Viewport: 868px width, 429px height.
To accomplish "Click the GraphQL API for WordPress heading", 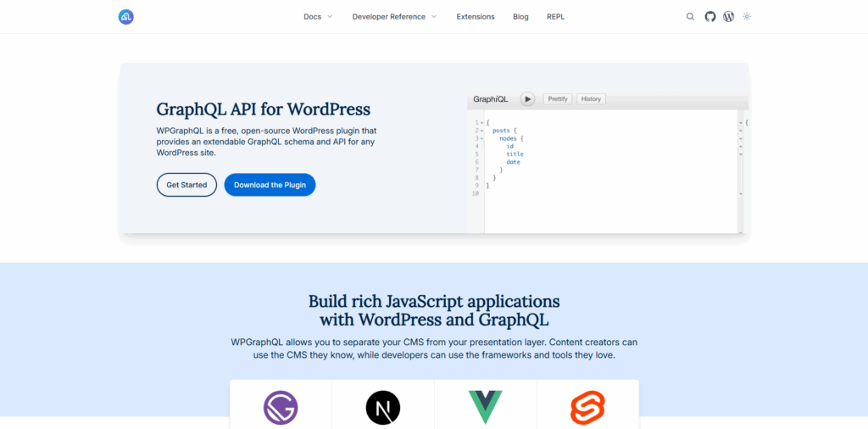I will coord(264,109).
